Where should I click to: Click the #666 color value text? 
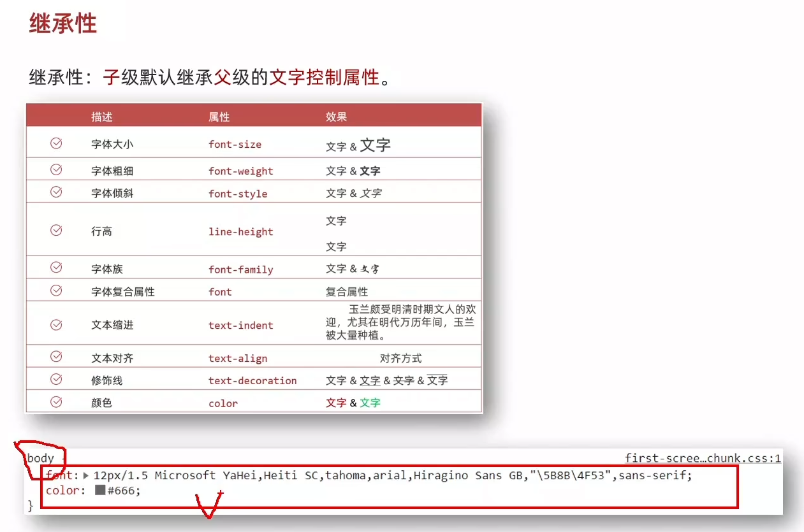point(120,491)
